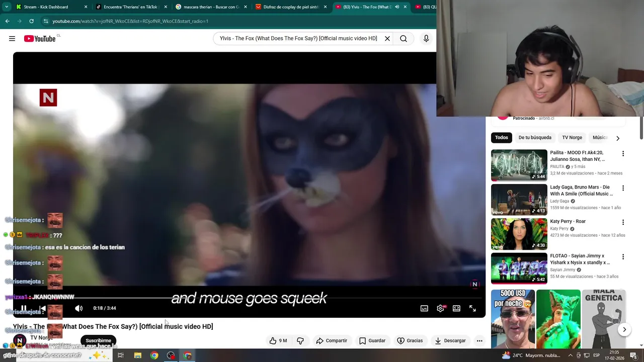This screenshot has height=362, width=644.
Task: Close the Stream - Kick Dashboard tab
Action: point(86,7)
